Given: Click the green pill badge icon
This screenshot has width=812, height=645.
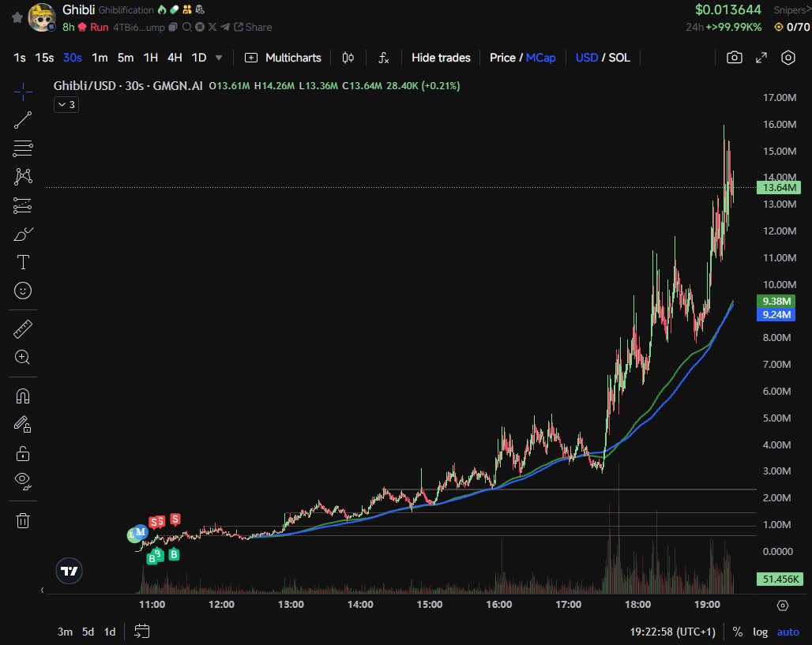Looking at the screenshot, I should (x=175, y=9).
